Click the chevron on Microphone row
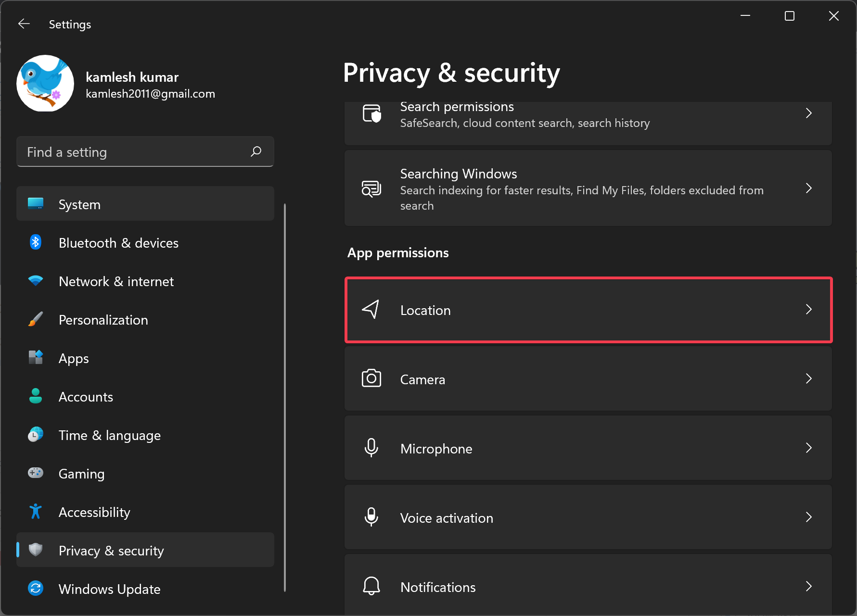The height and width of the screenshot is (616, 857). 809,448
